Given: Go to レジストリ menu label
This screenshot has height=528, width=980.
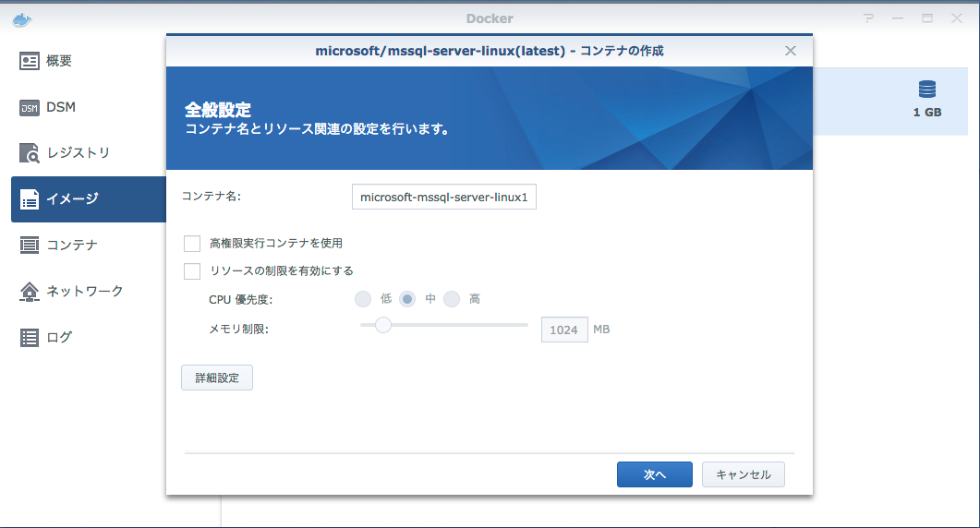Looking at the screenshot, I should point(79,153).
